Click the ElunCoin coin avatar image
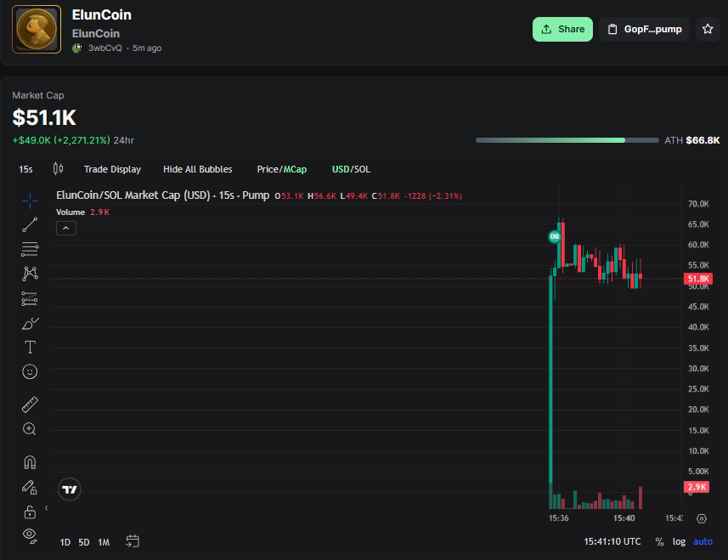This screenshot has width=728, height=560. (37, 29)
